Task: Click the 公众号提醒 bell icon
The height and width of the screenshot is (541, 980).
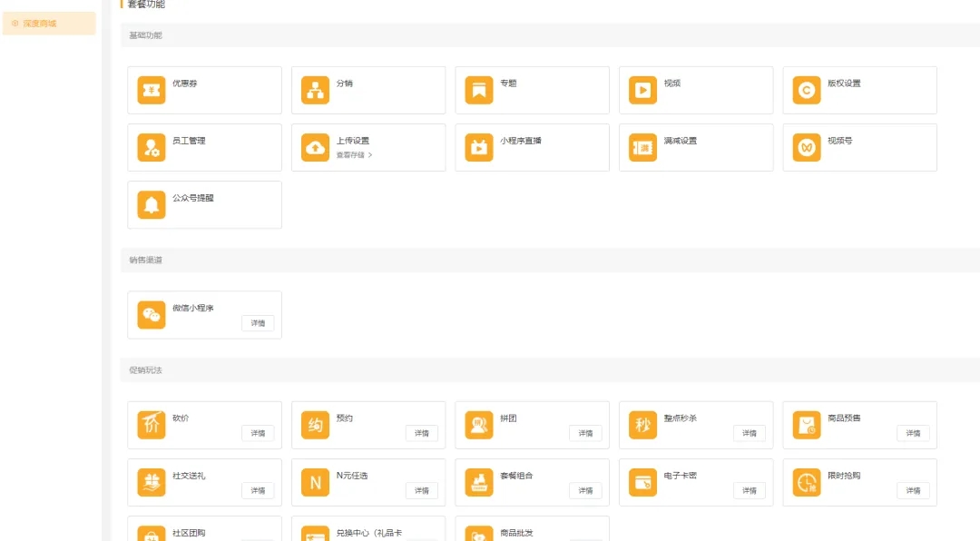Action: tap(152, 204)
